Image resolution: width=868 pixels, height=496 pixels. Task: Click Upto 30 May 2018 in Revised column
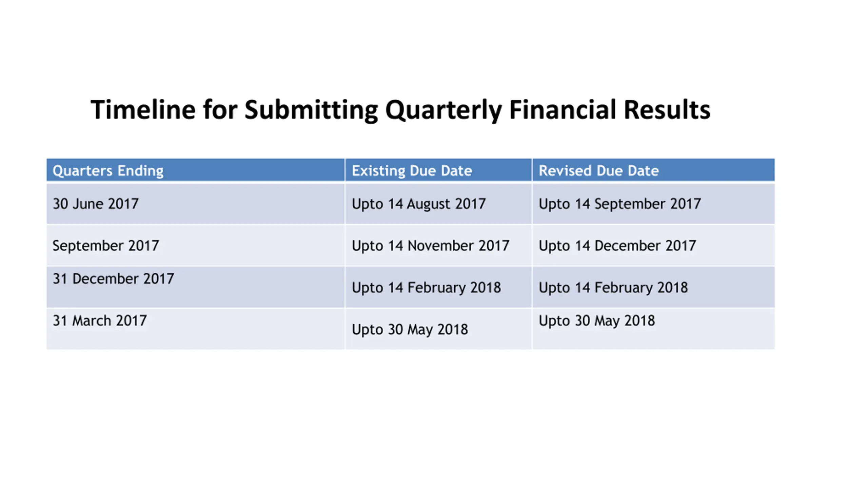coord(654,329)
